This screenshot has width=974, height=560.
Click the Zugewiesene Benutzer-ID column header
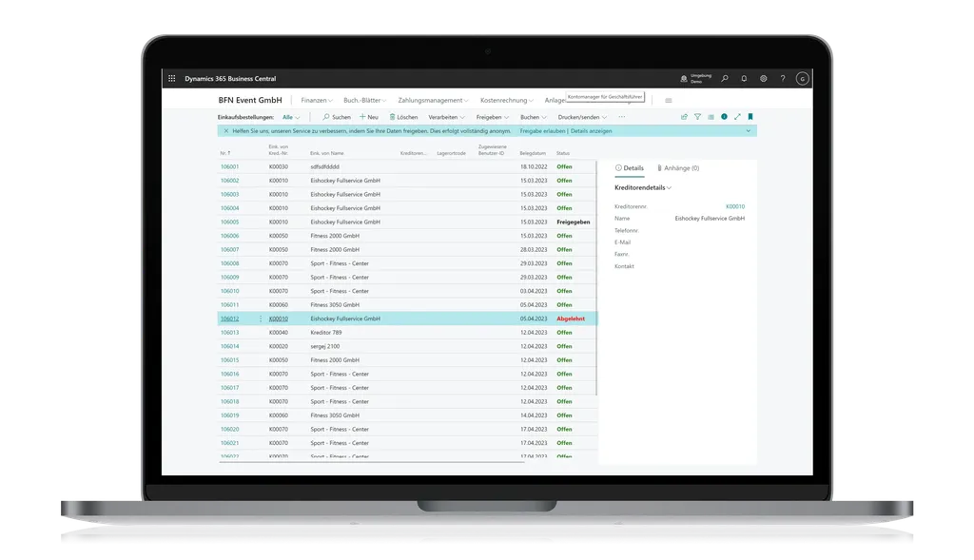(492, 150)
